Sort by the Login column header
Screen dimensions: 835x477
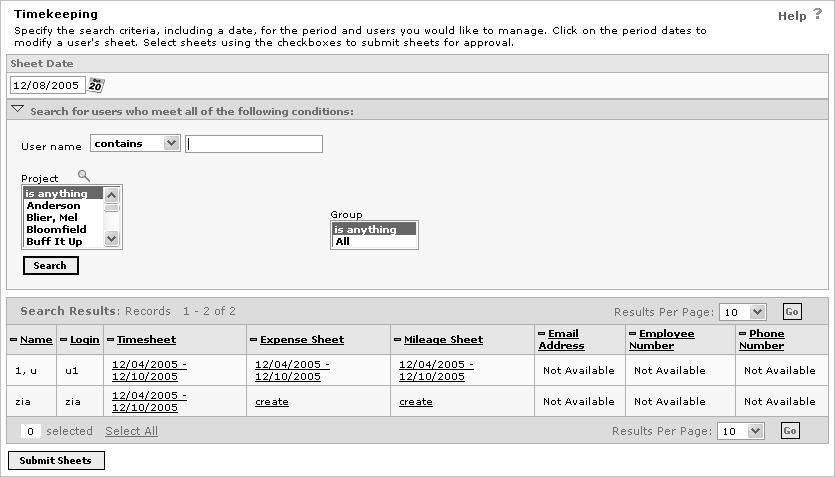[85, 340]
